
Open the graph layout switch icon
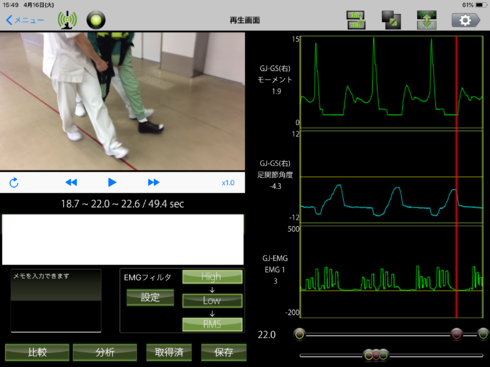pyautogui.click(x=356, y=20)
